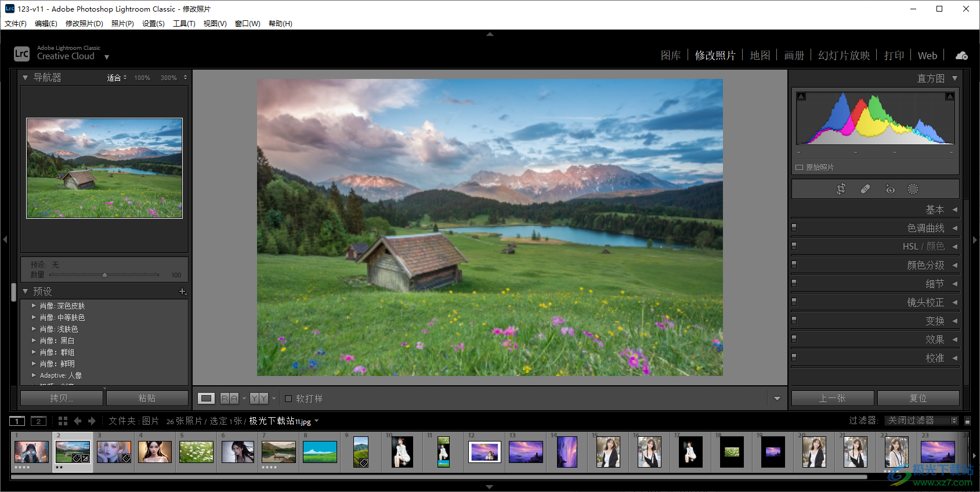980x492 pixels.
Task: Toggle the 色调曲线 panel switch
Action: coord(794,227)
